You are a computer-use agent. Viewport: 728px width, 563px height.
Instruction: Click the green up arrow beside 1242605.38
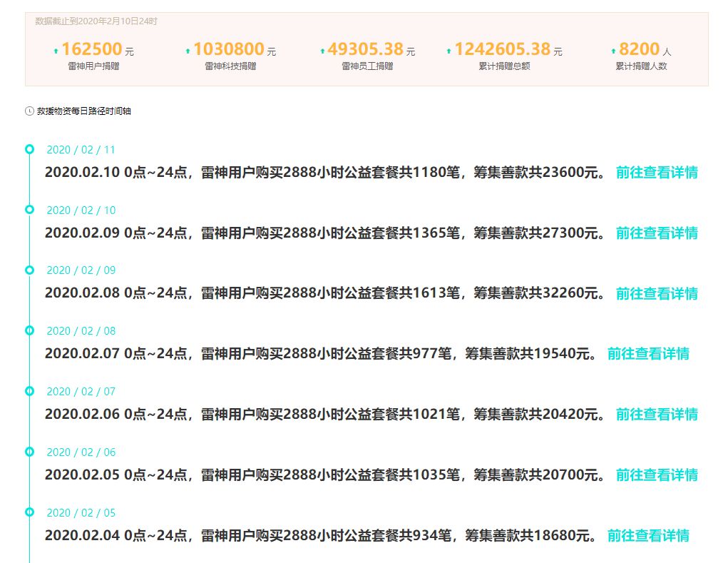[448, 51]
